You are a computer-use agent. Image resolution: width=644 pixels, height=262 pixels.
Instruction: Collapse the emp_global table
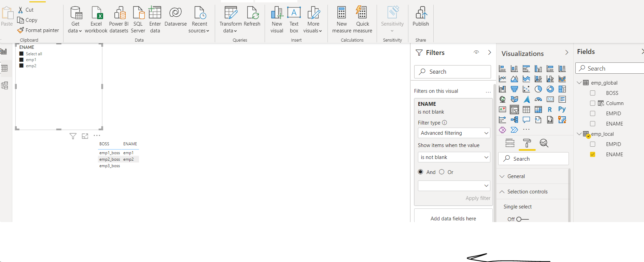579,83
